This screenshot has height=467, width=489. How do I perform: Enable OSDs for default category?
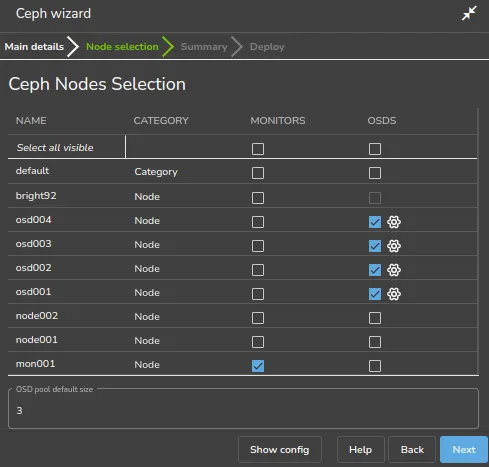(375, 173)
